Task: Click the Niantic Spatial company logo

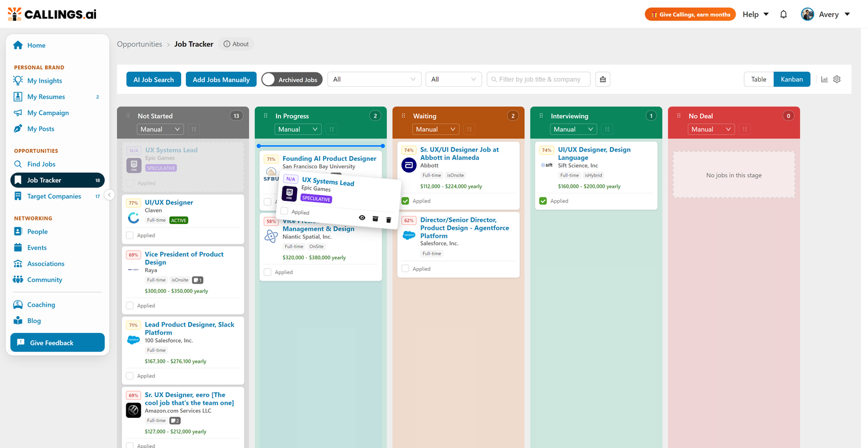Action: click(271, 236)
